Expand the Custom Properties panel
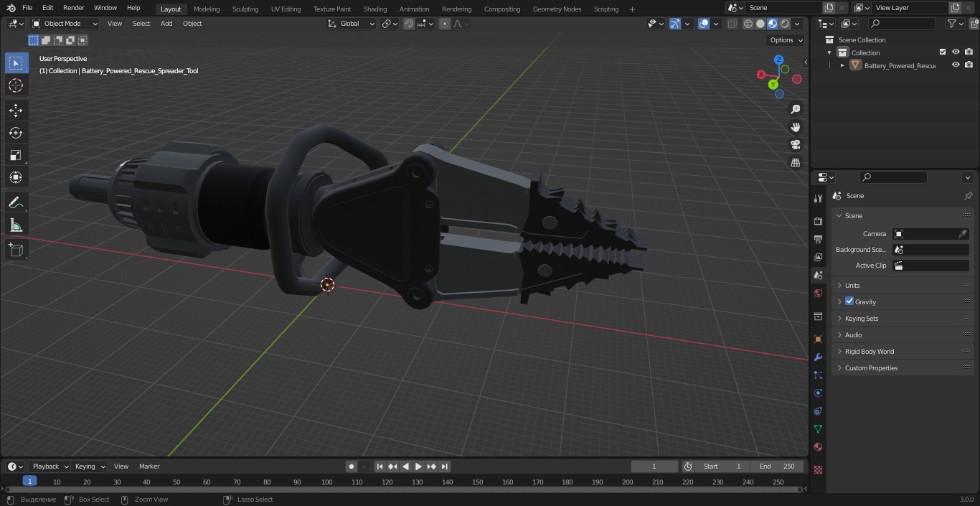This screenshot has width=980, height=506. pos(903,368)
